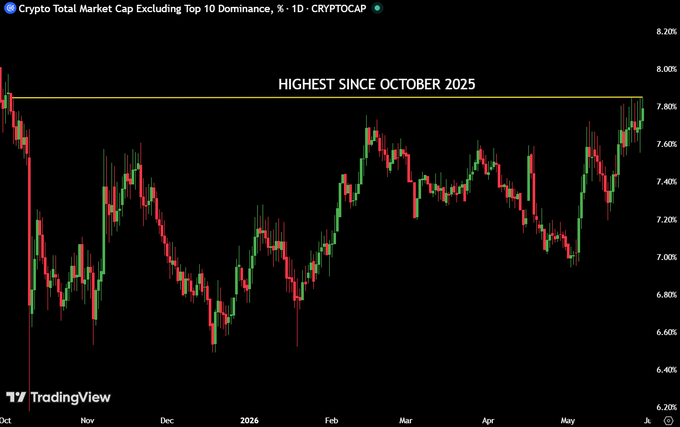This screenshot has width=680, height=427.
Task: Click the 7.40% price axis label
Action: click(666, 182)
